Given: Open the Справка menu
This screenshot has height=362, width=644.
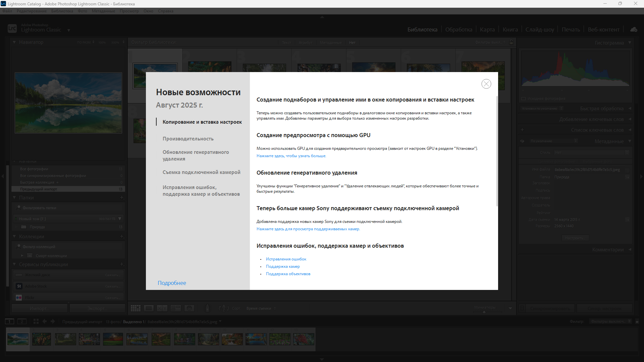Looking at the screenshot, I should pos(166,11).
